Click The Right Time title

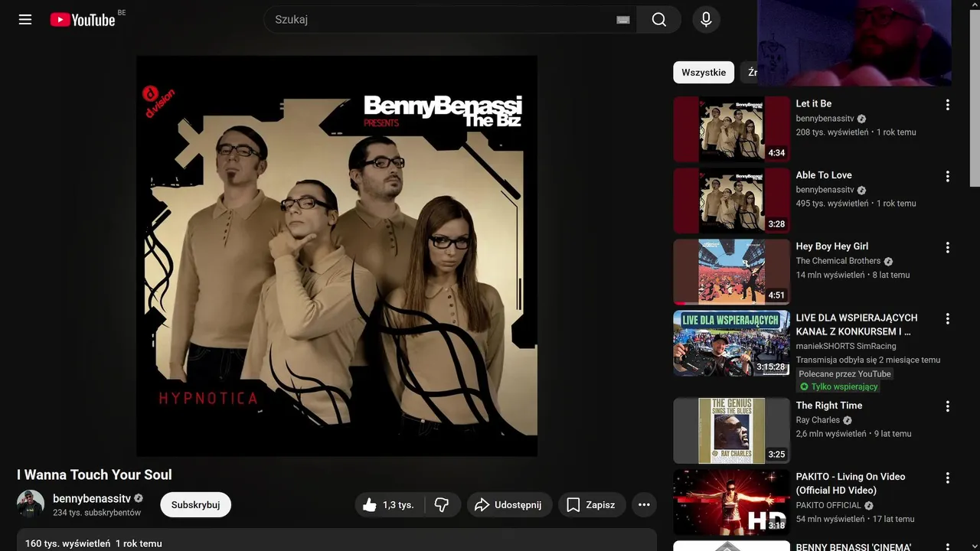click(x=829, y=405)
